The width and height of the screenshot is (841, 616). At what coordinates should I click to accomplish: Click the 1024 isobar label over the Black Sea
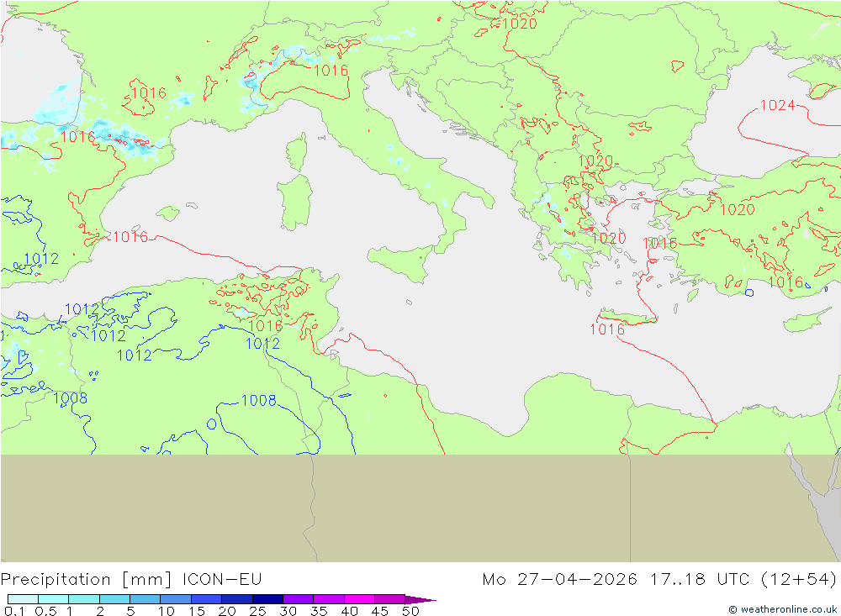(x=778, y=105)
